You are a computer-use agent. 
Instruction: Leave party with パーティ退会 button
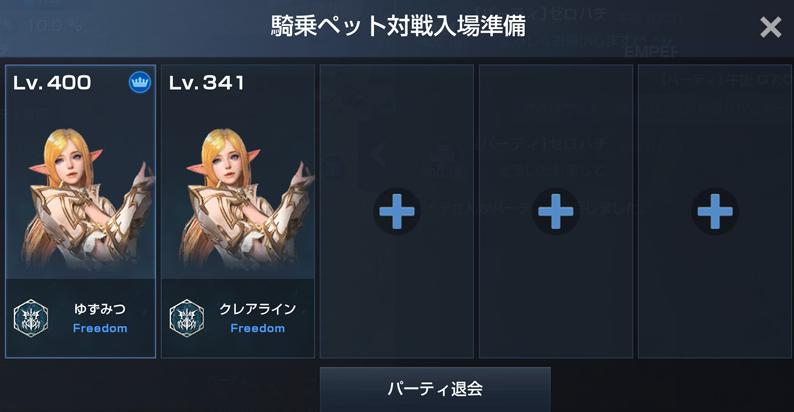click(435, 389)
